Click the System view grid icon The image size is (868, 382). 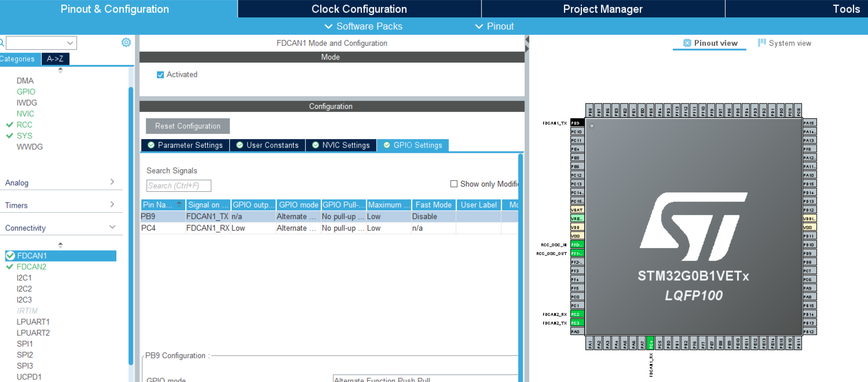point(762,42)
